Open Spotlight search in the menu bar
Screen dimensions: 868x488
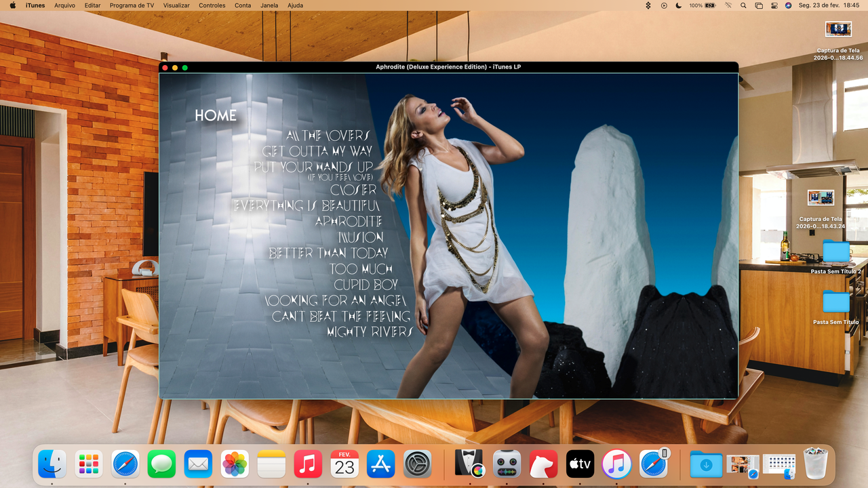tap(744, 5)
